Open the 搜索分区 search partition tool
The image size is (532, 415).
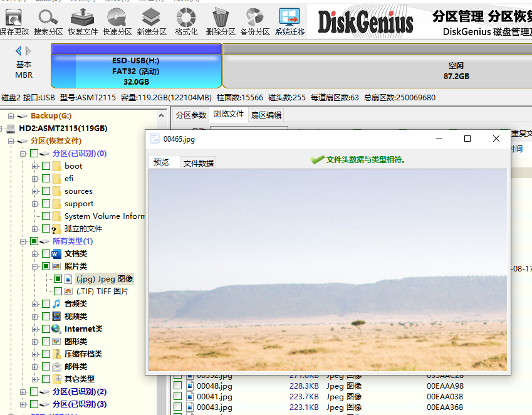[48, 22]
